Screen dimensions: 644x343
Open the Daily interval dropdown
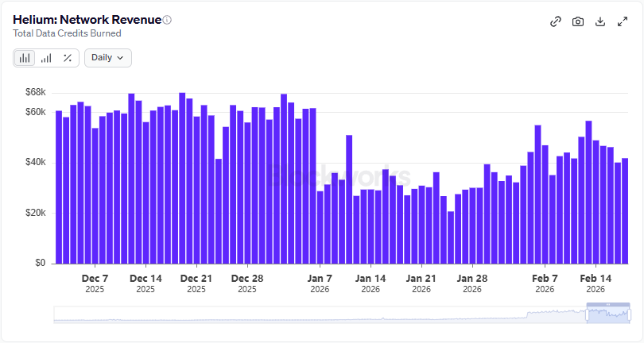pos(107,57)
